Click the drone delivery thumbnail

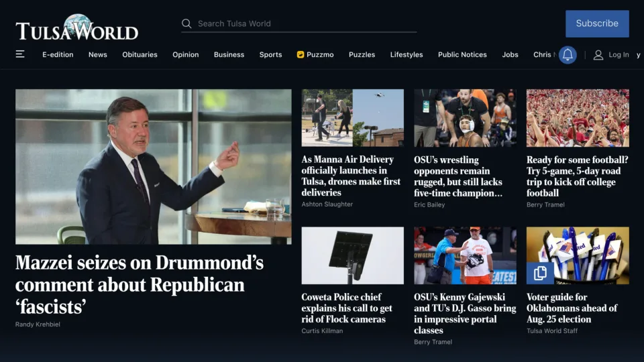[x=352, y=118]
